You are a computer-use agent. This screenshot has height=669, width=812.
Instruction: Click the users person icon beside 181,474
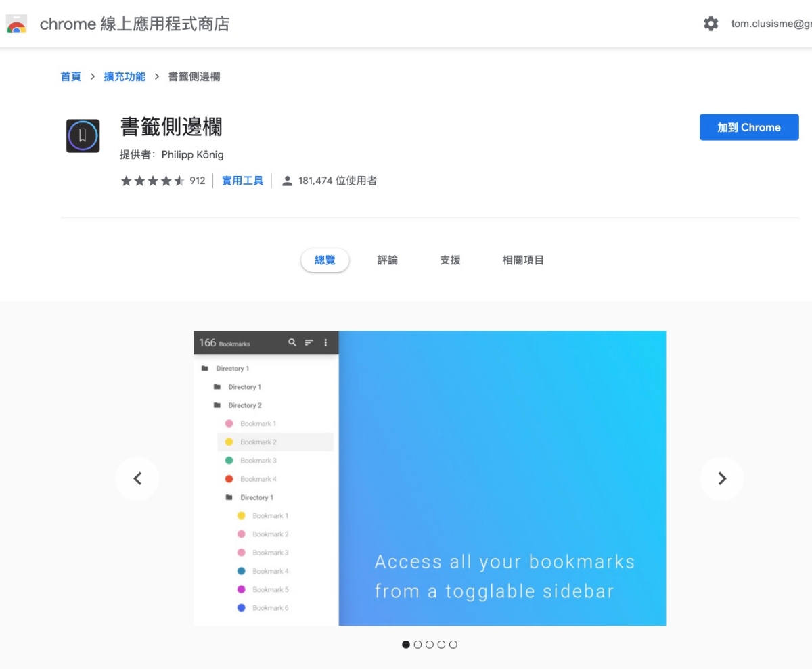tap(288, 181)
